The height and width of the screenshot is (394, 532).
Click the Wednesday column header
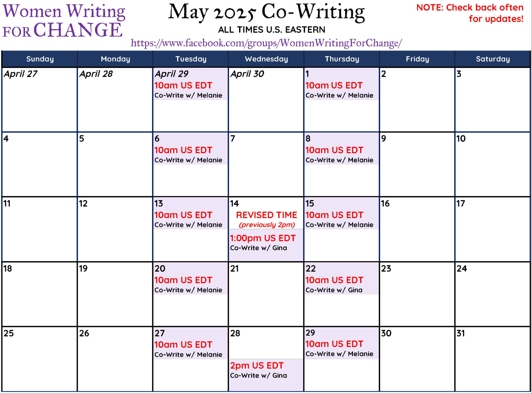click(x=266, y=59)
